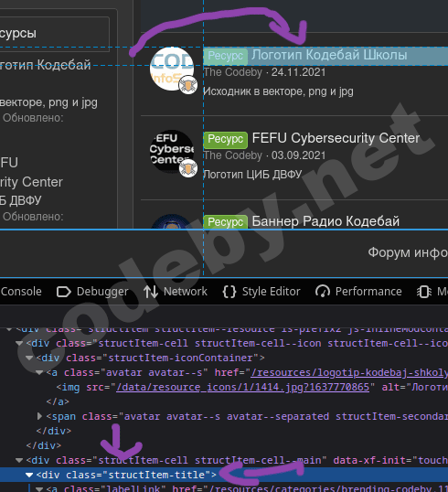Click the Ресурс label beside Баннер Радио Кодебай
The height and width of the screenshot is (492, 448).
tap(226, 222)
